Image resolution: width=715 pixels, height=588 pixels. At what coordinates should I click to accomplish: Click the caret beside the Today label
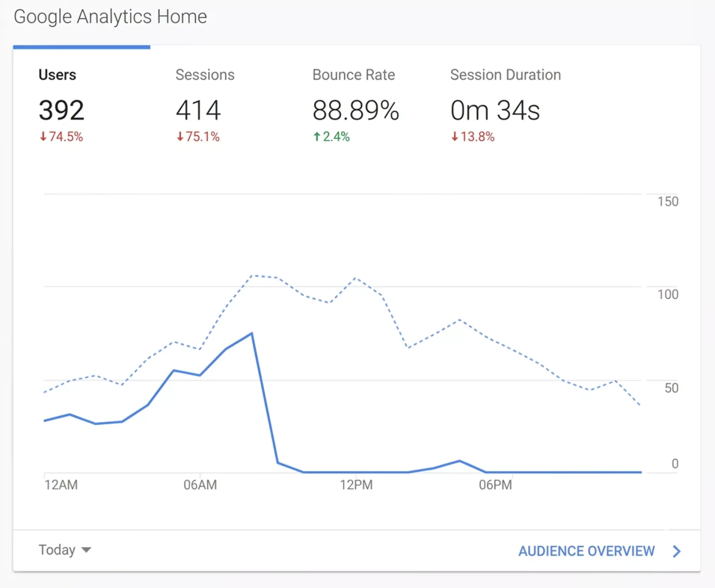(x=86, y=550)
